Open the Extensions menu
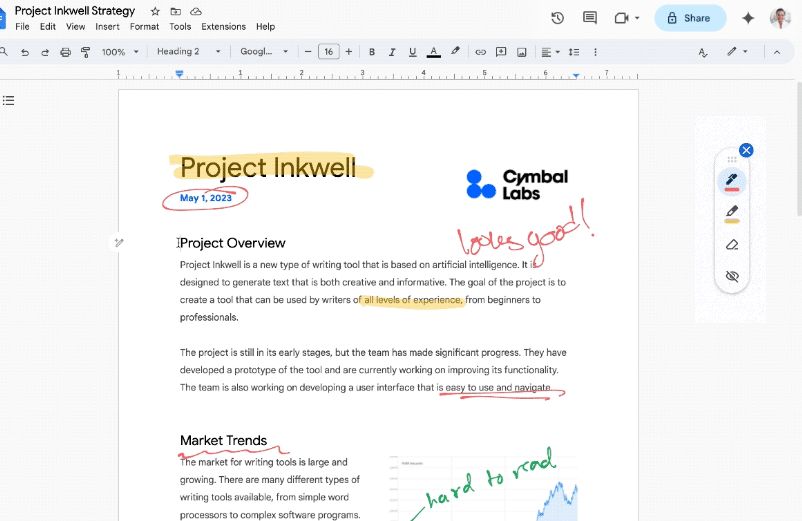The width and height of the screenshot is (802, 521). (223, 27)
